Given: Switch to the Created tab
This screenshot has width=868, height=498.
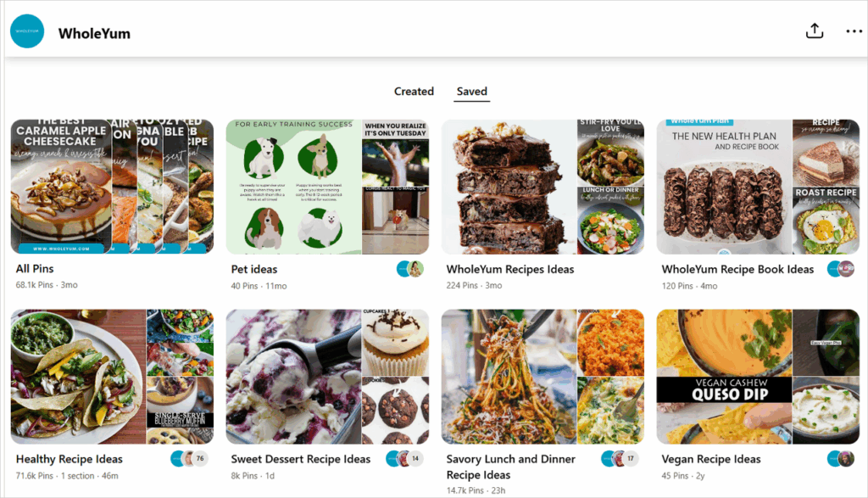Looking at the screenshot, I should [414, 91].
